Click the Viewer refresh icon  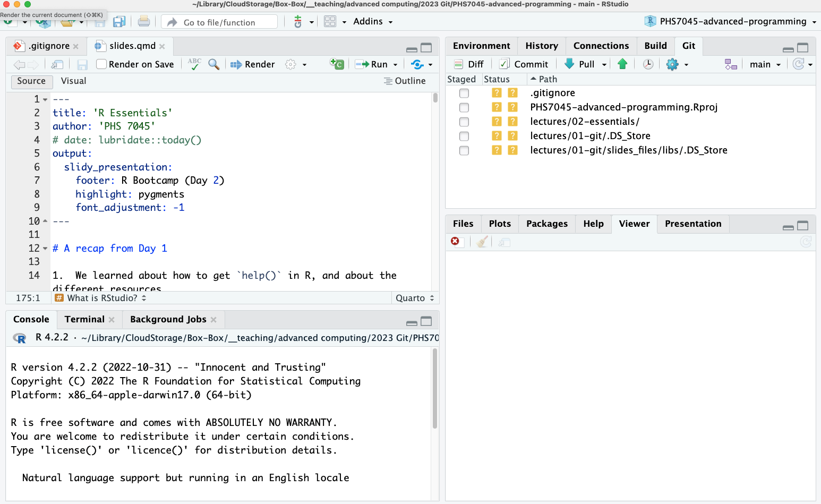point(806,242)
